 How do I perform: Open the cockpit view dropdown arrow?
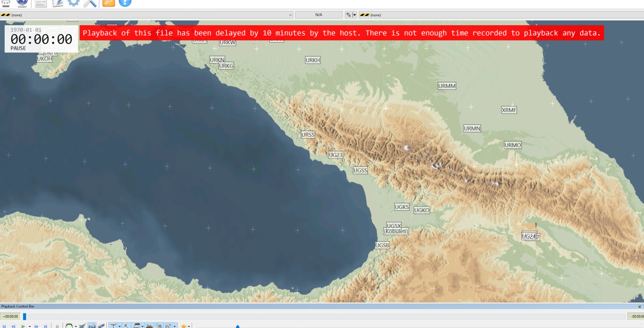click(76, 326)
